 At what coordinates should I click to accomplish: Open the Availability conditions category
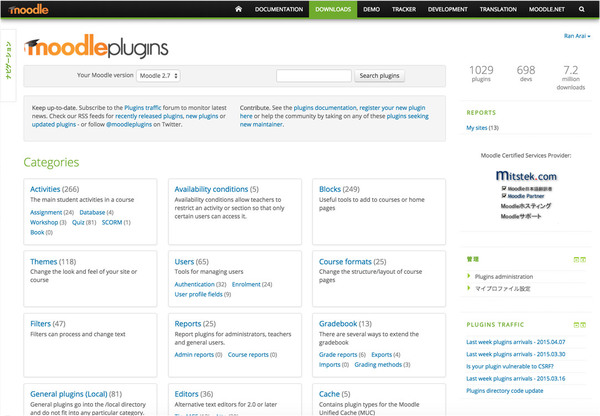point(211,189)
